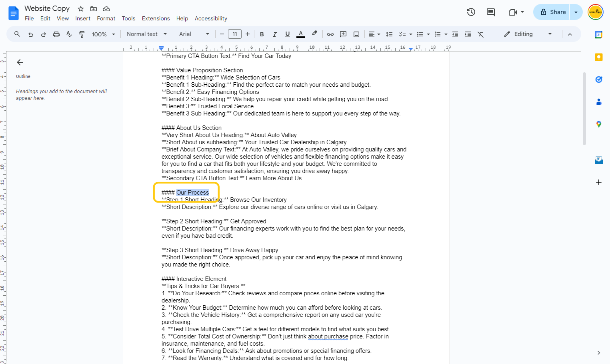Open the Extensions menu
Screen dimensions: 610x364
pos(156,18)
